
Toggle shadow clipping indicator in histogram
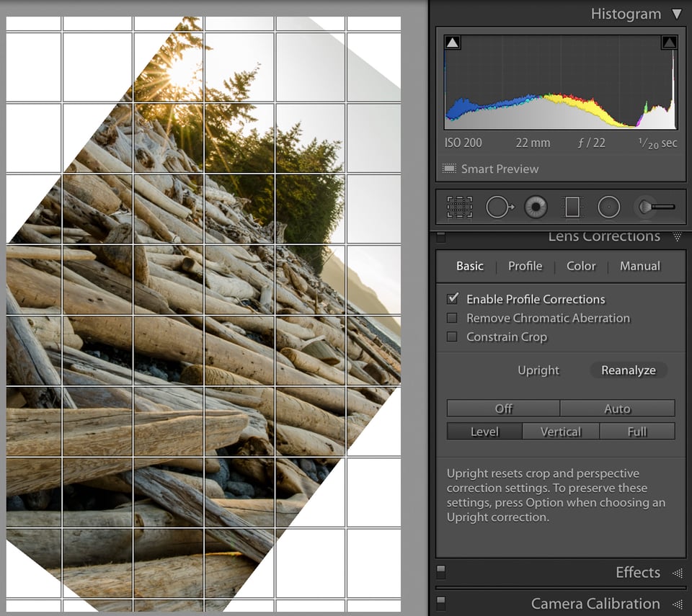[x=452, y=43]
